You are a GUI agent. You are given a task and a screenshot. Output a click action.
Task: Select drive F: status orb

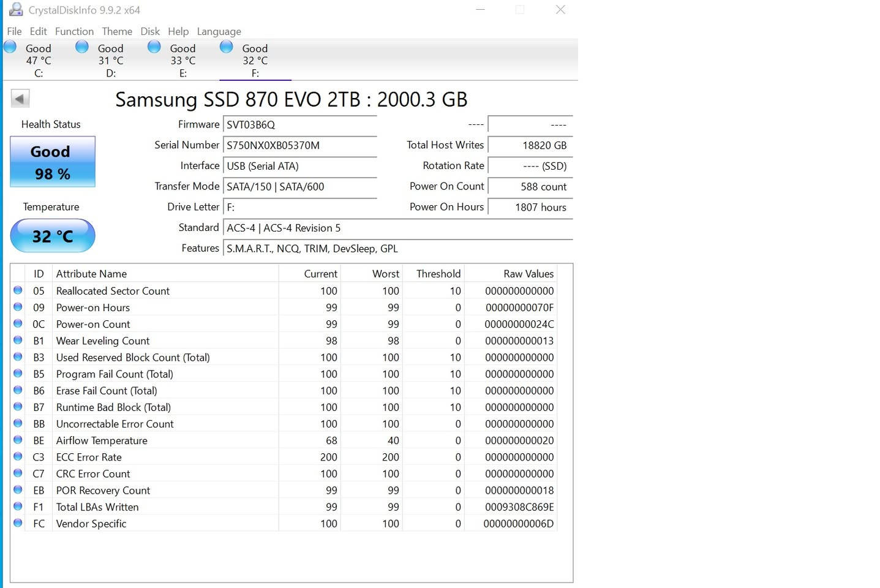[x=227, y=47]
